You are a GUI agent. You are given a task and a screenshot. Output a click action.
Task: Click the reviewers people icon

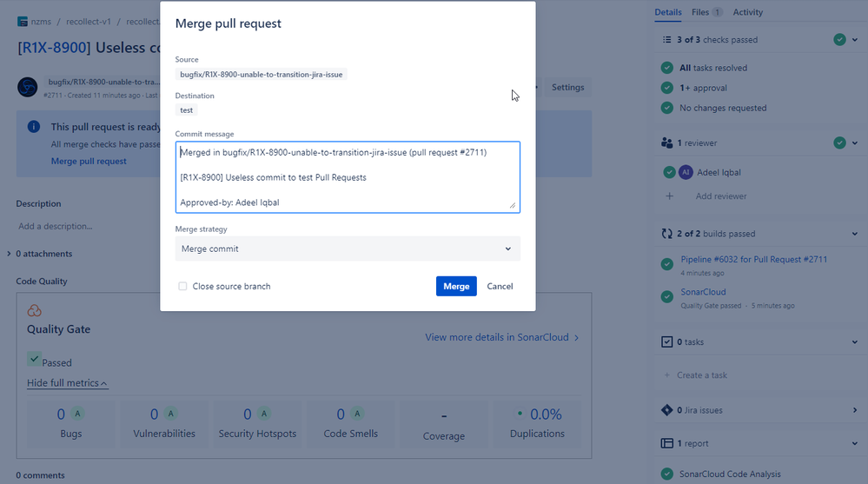pyautogui.click(x=667, y=143)
